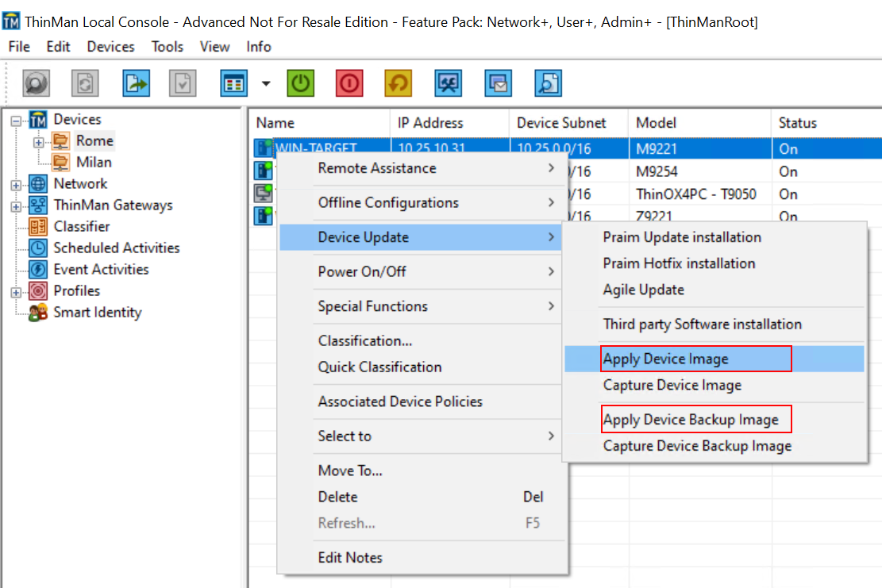This screenshot has width=882, height=588.
Task: Open the View menu
Action: (x=215, y=47)
